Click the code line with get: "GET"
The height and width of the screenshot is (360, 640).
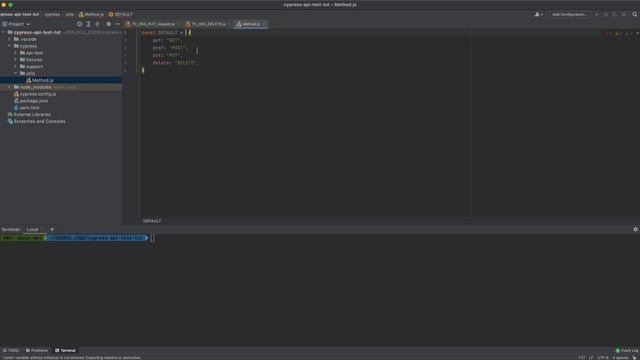pyautogui.click(x=167, y=40)
